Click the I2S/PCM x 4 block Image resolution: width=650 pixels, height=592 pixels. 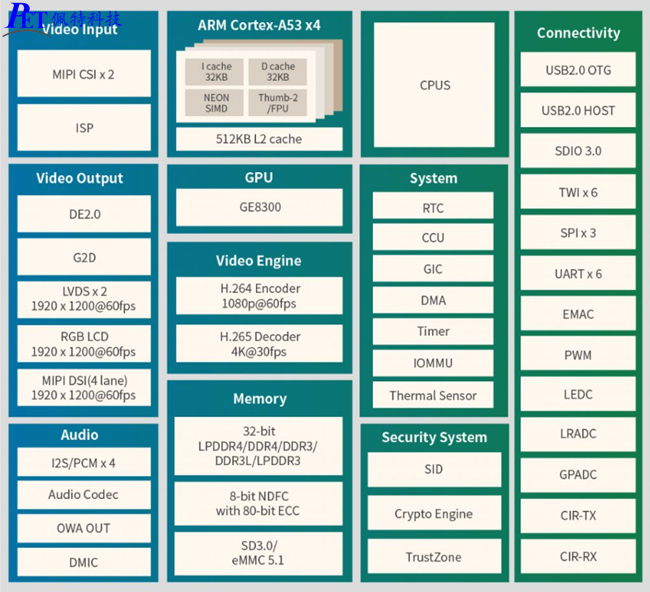point(84,462)
